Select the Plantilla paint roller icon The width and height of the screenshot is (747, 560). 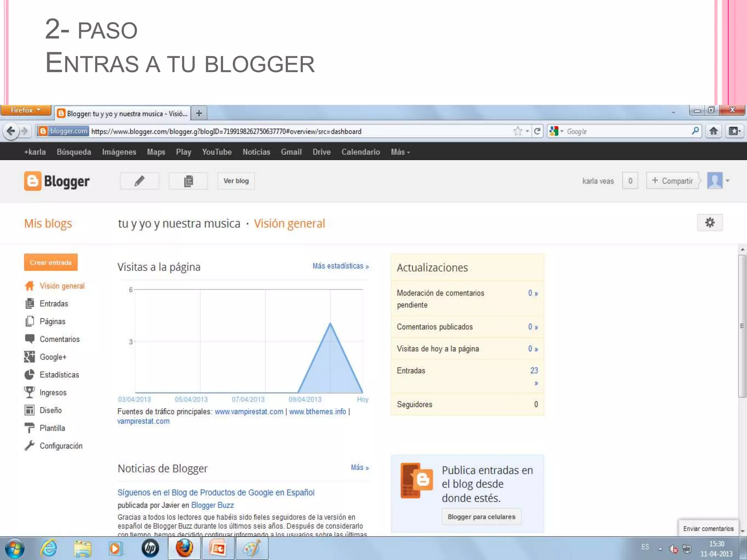(x=30, y=428)
